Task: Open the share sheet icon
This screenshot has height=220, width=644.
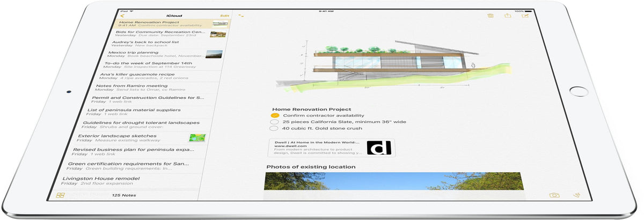Action: click(x=507, y=16)
